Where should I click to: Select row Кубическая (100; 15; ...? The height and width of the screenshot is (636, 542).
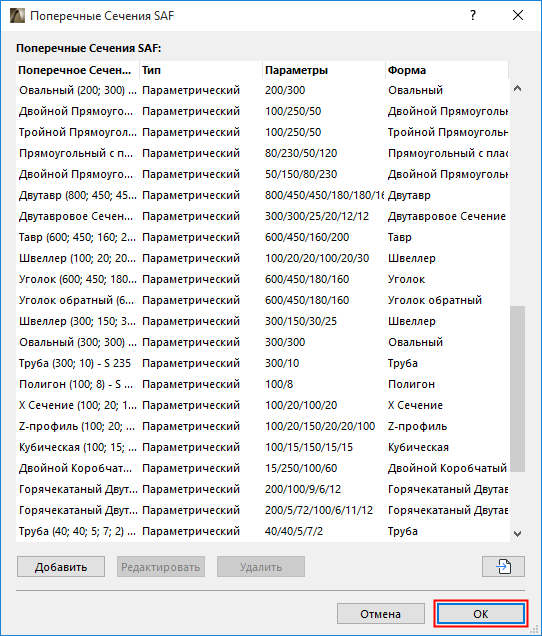[262, 447]
